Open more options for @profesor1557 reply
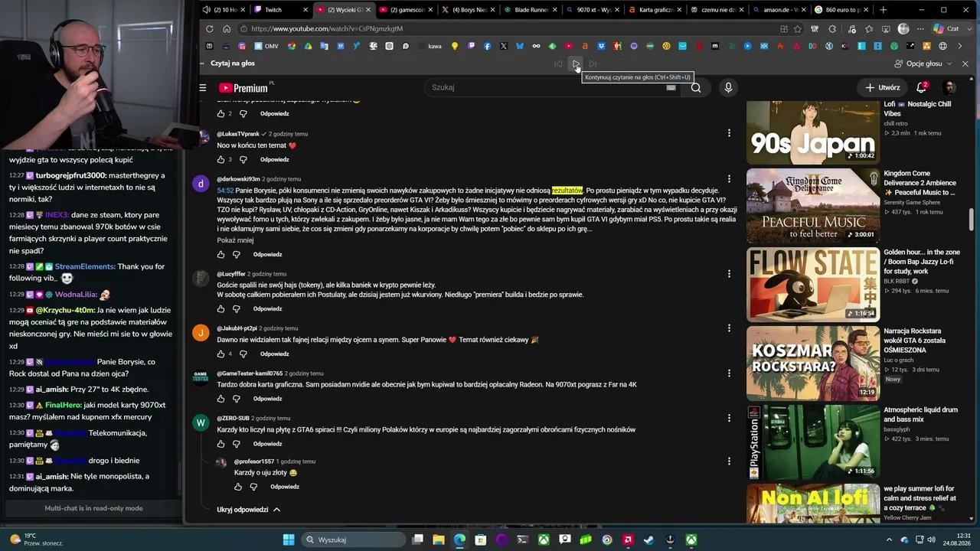Image resolution: width=980 pixels, height=551 pixels. [x=729, y=461]
